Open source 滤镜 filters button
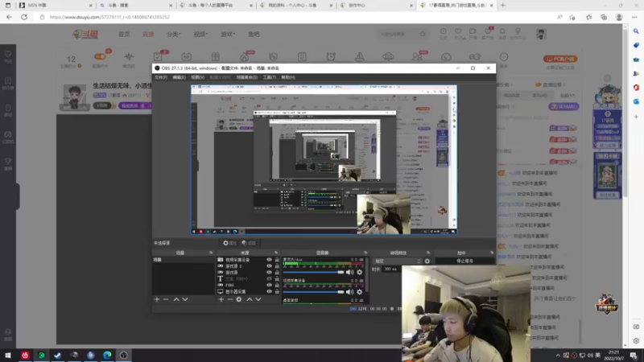The image size is (644, 362). 249,243
